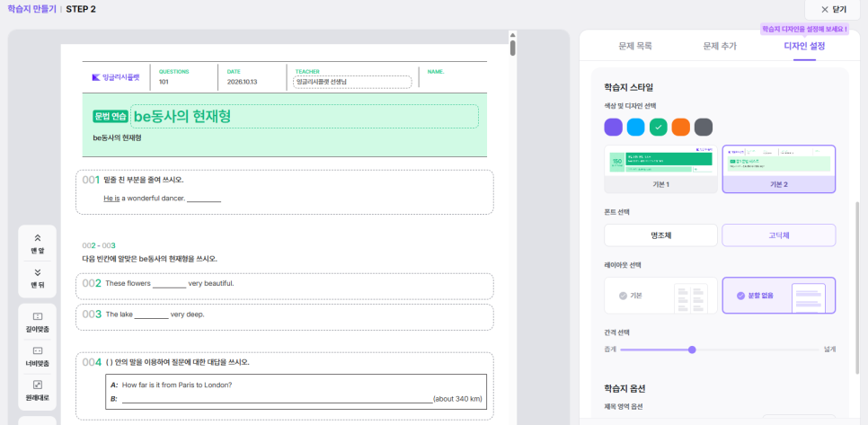The height and width of the screenshot is (425, 868).
Task: Click the design panel vertical scrollbar
Action: point(858,288)
